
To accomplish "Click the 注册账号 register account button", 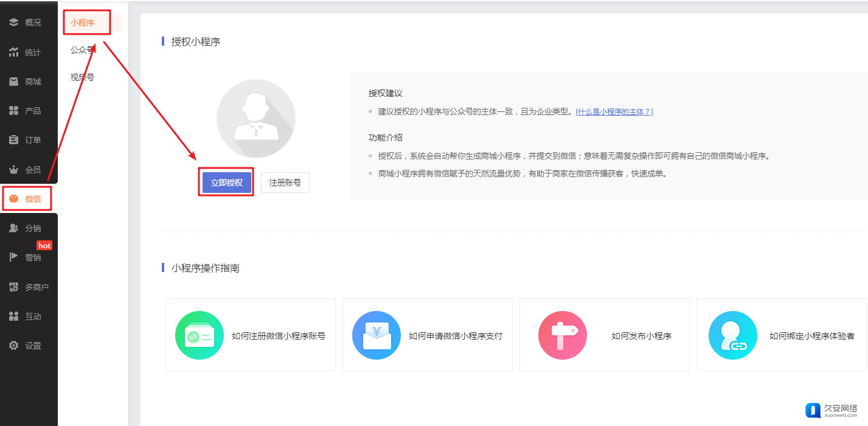I will [285, 183].
